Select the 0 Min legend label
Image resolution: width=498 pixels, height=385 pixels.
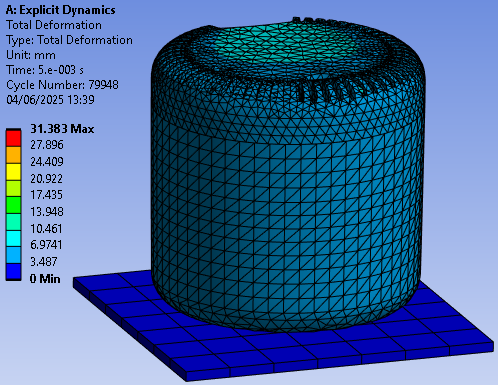pos(45,279)
